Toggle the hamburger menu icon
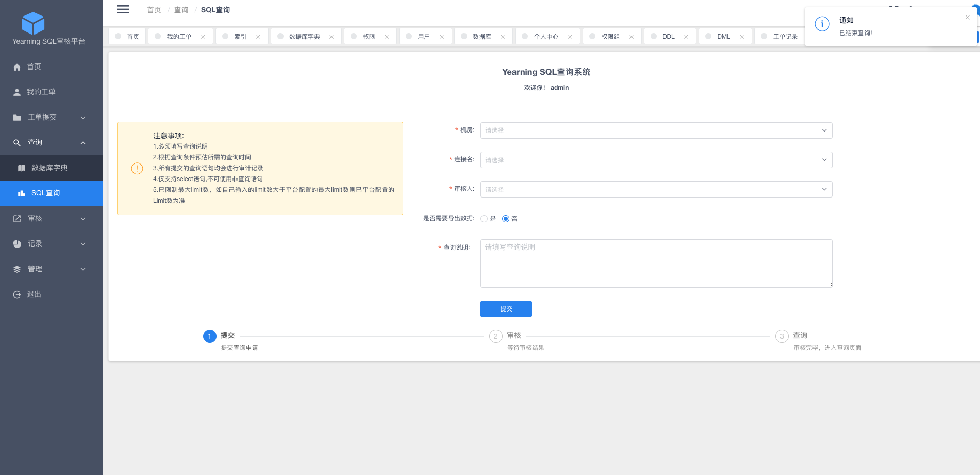The width and height of the screenshot is (980, 475). point(123,9)
